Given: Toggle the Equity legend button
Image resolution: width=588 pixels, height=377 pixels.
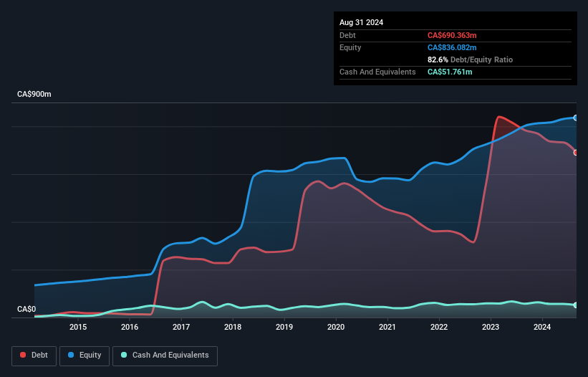Looking at the screenshot, I should 85,355.
